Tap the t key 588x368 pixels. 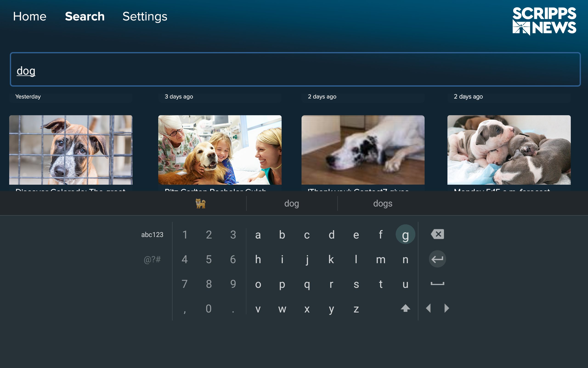(x=381, y=284)
